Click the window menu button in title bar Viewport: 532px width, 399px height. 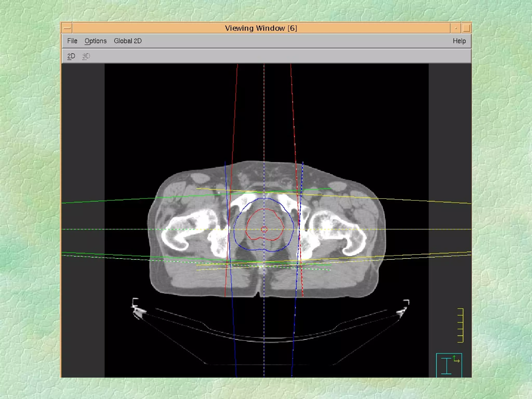[x=67, y=28]
